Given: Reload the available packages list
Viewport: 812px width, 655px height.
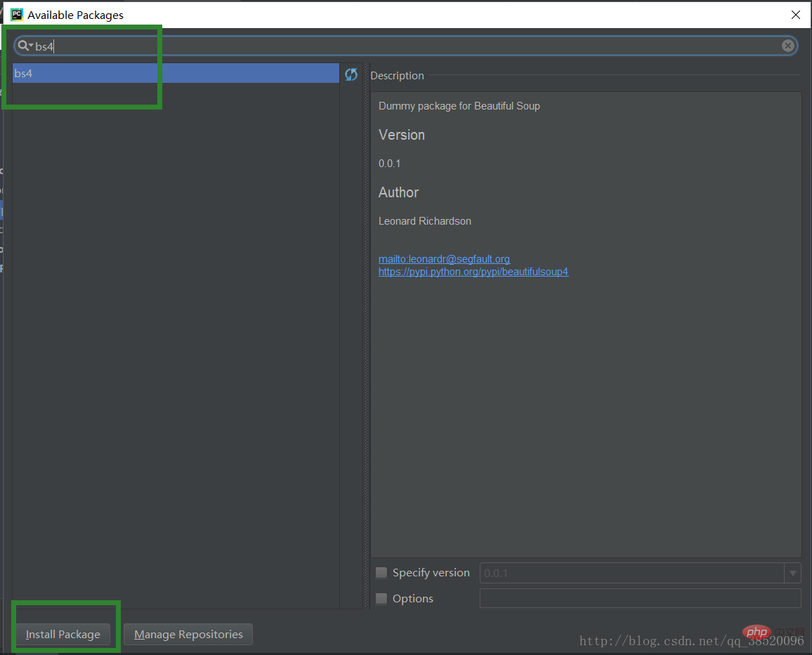Looking at the screenshot, I should pos(351,74).
